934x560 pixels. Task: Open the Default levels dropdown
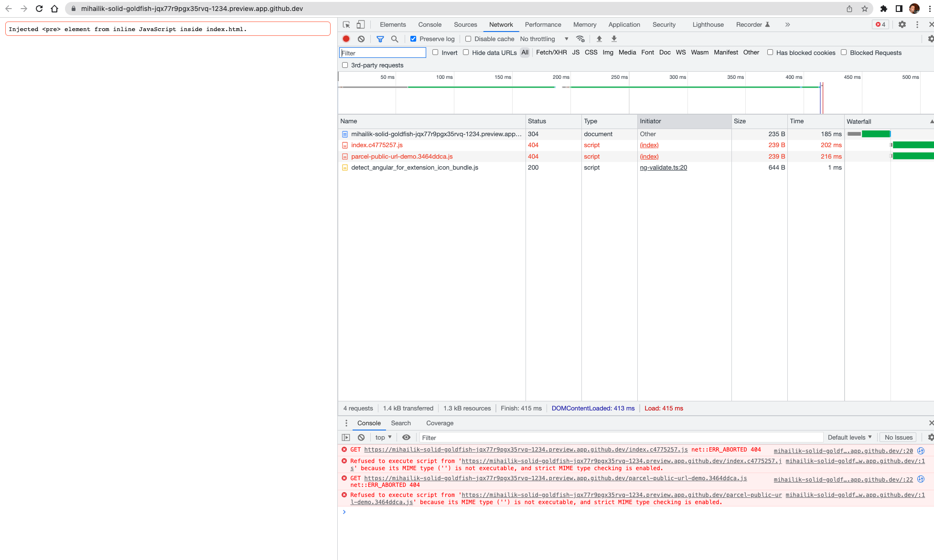pyautogui.click(x=849, y=437)
